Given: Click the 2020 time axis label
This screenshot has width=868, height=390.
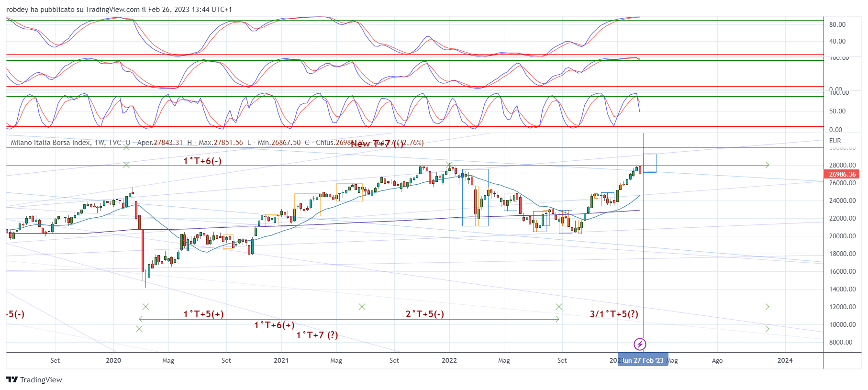Looking at the screenshot, I should click(x=113, y=360).
